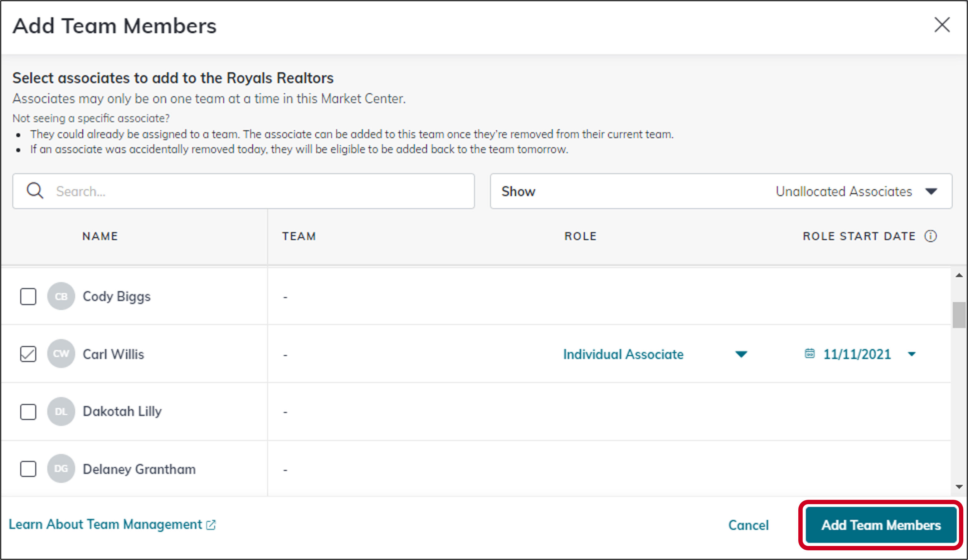Check the checkbox for Cody Biggs
The width and height of the screenshot is (968, 560).
28,296
